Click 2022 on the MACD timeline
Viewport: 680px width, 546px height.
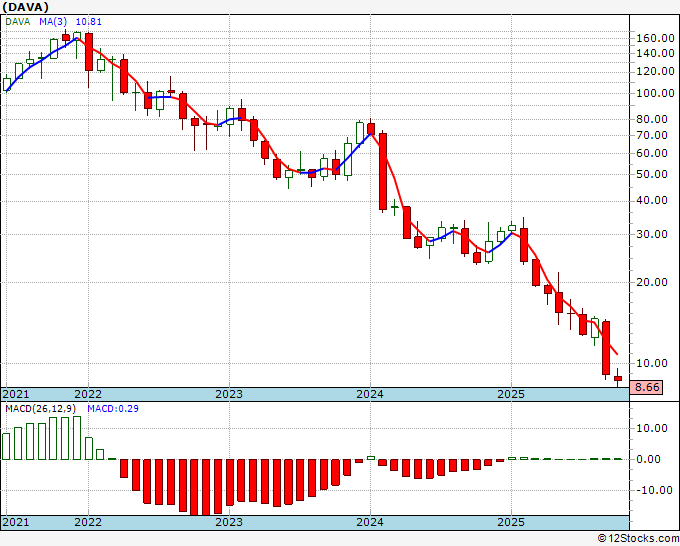(88, 522)
